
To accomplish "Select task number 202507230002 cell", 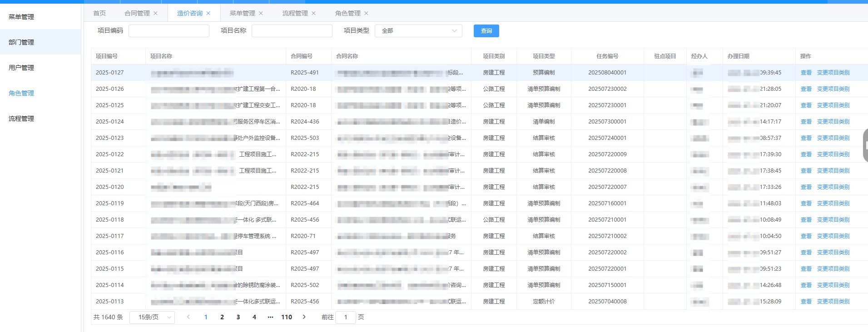I will point(607,89).
